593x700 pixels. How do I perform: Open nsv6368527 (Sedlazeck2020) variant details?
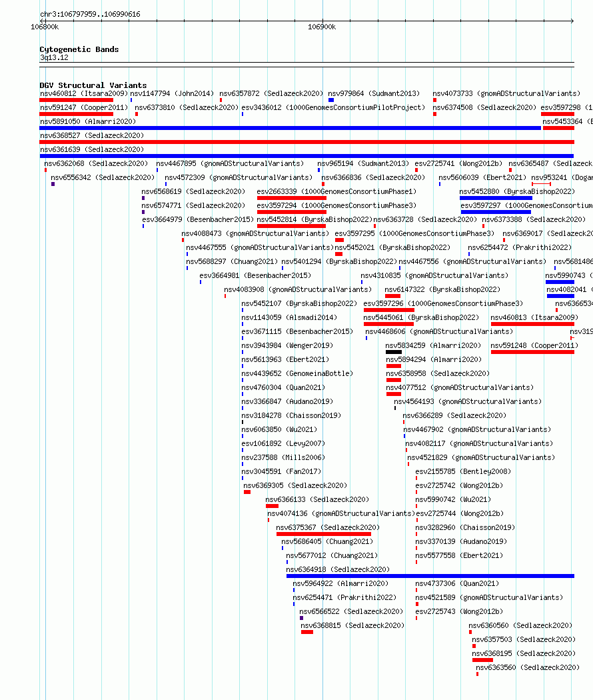click(x=92, y=136)
